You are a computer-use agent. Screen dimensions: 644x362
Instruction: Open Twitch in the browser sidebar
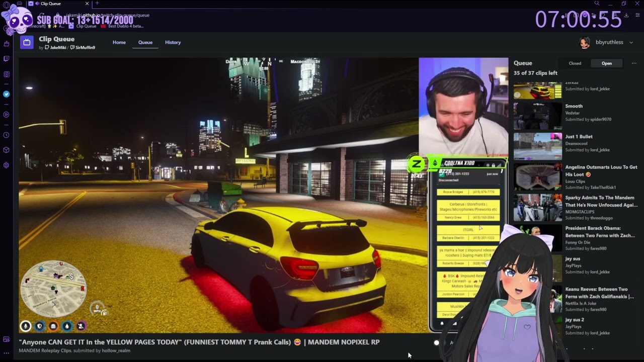coord(6,59)
